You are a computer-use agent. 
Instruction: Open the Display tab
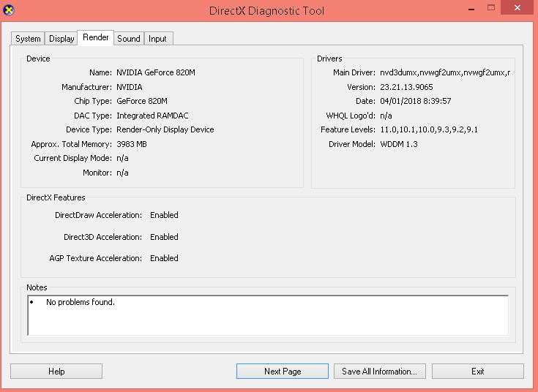pos(61,39)
